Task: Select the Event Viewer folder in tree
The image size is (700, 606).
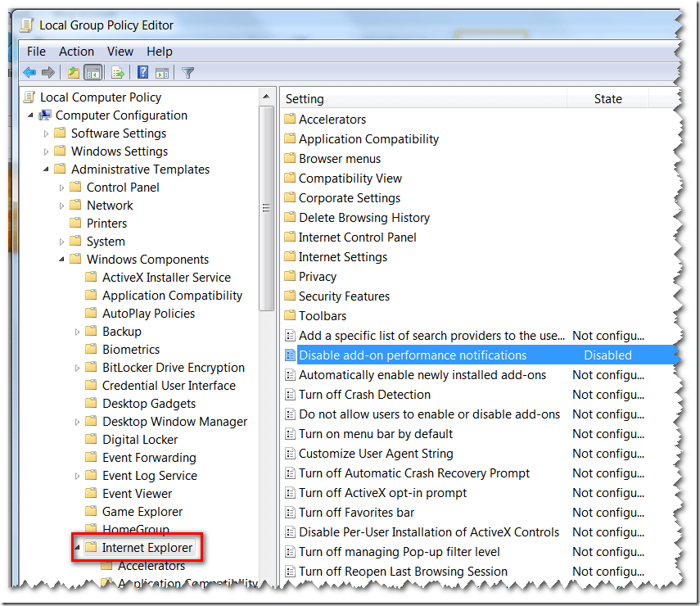Action: click(137, 494)
